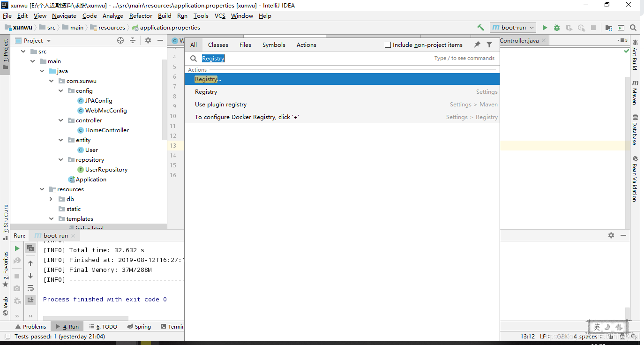Switch to Files tab in search popup

pyautogui.click(x=245, y=45)
